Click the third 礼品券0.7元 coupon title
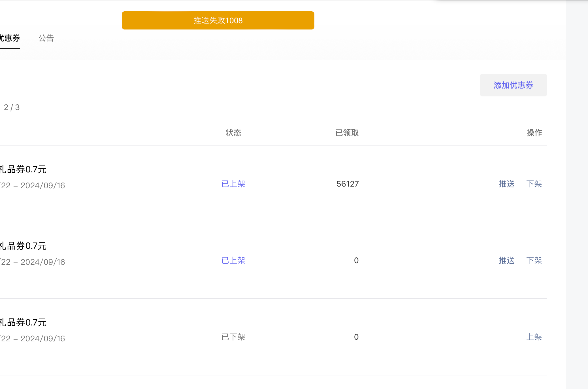 [x=23, y=322]
